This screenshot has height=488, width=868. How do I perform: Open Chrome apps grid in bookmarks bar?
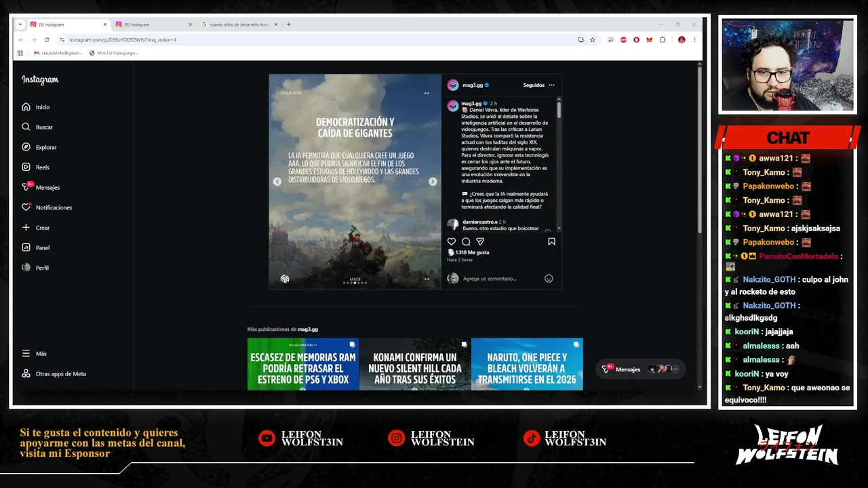coord(20,53)
